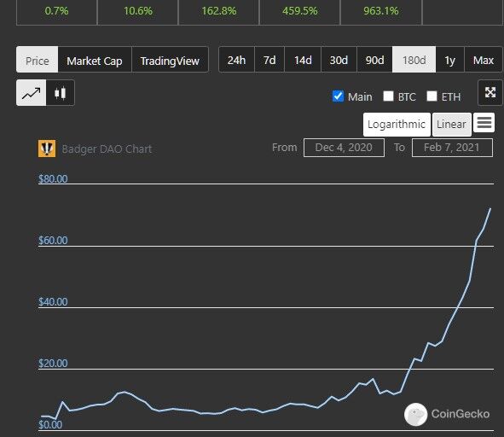Edit the From date field
Screen dimensions: 504x437
(x=344, y=148)
